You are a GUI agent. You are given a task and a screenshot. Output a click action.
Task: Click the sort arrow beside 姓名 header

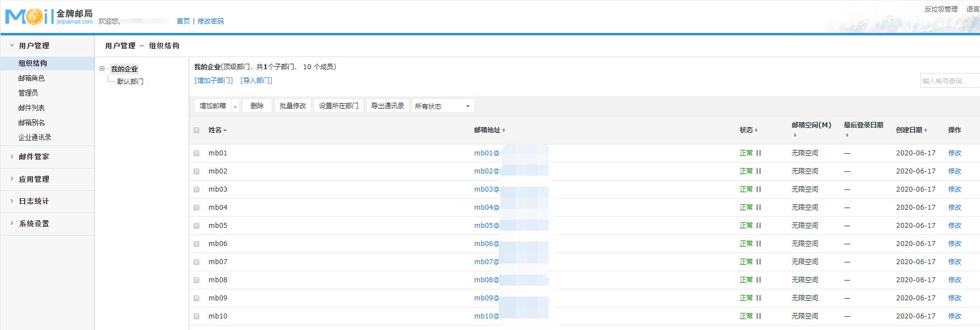225,130
